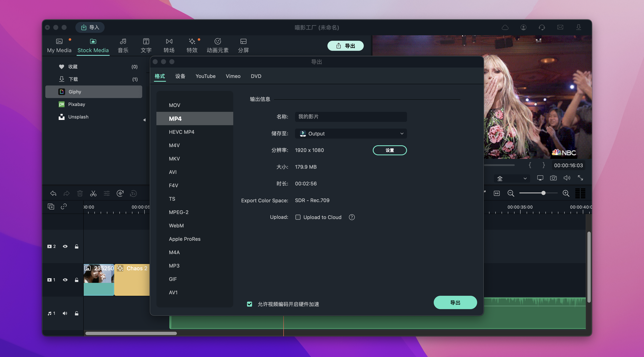Open the Output save location dropdown
Viewport: 644px width, 357px height.
click(x=351, y=134)
